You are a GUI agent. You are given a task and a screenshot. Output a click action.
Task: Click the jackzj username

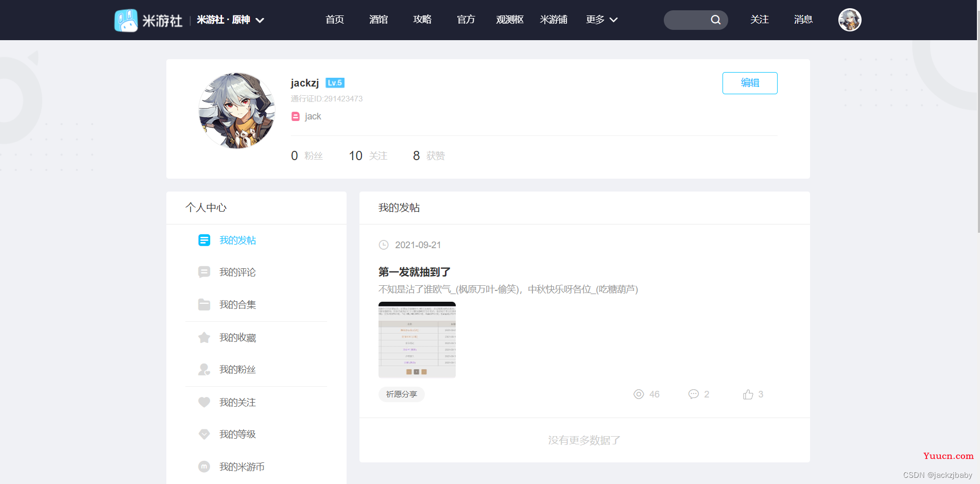click(x=305, y=83)
